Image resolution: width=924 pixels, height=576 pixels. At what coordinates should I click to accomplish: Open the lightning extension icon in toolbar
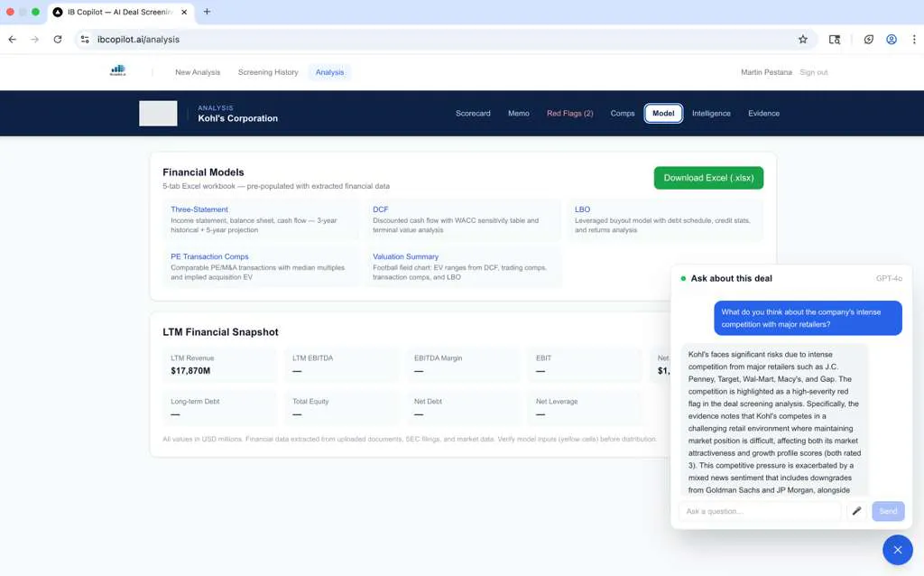(869, 40)
